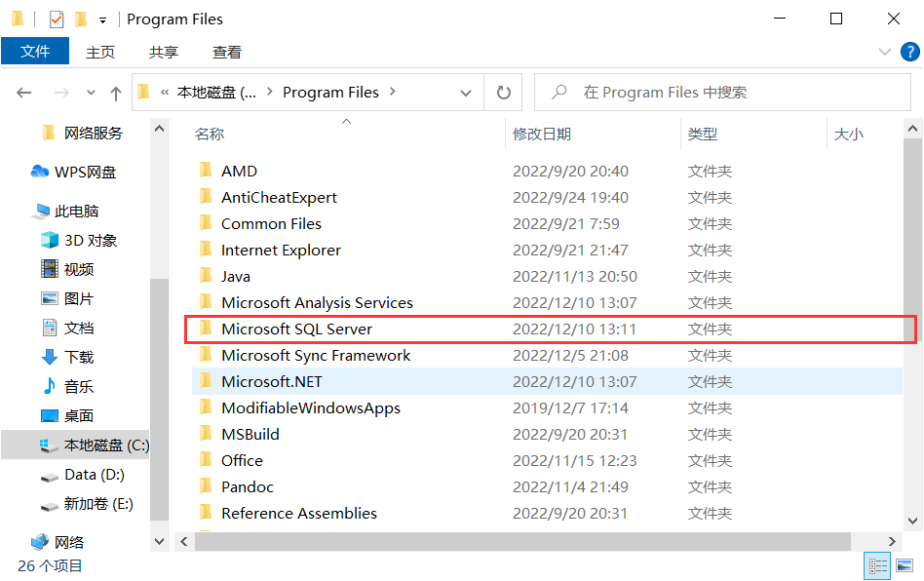Image resolution: width=924 pixels, height=581 pixels.
Task: Switch to large thumbnails view icon
Action: coord(905,566)
